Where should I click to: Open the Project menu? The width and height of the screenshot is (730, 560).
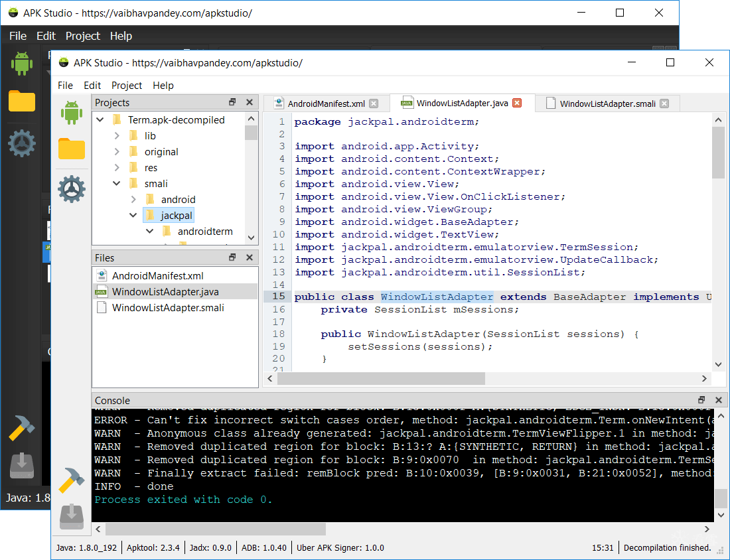click(x=127, y=85)
